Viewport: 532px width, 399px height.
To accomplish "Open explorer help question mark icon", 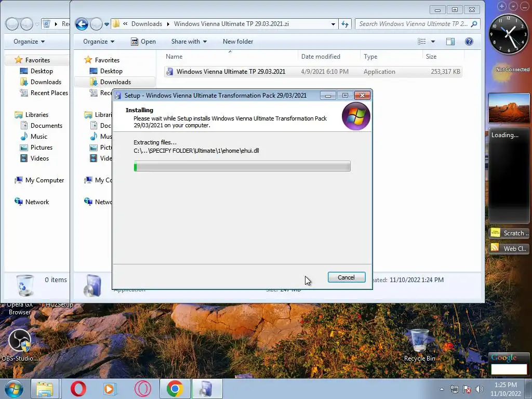I will coord(469,42).
